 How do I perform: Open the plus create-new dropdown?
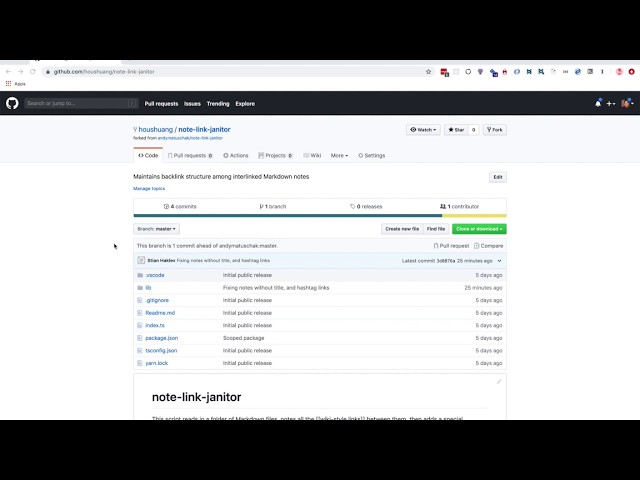(611, 104)
